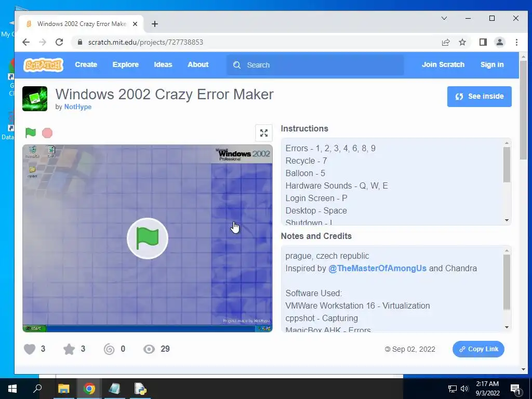Click the site lock icon
Screen dimensions: 532x399
coord(79,42)
